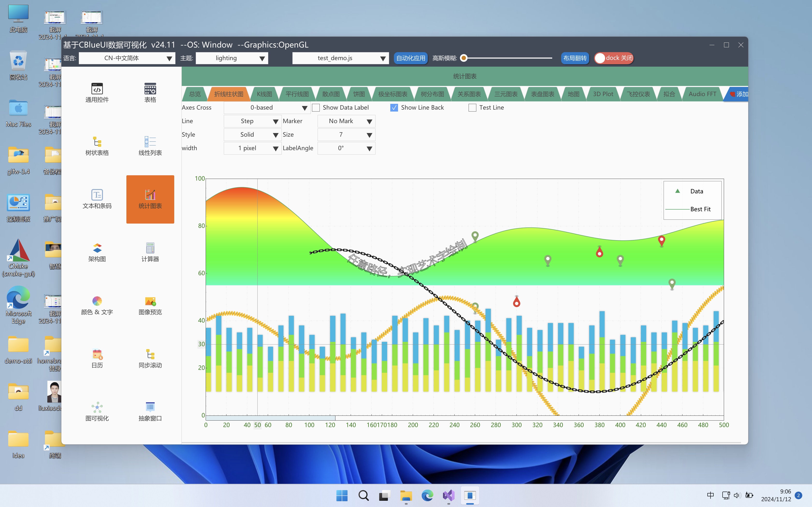Click the 高斯模糊 slider handle
The image size is (812, 507).
[464, 58]
